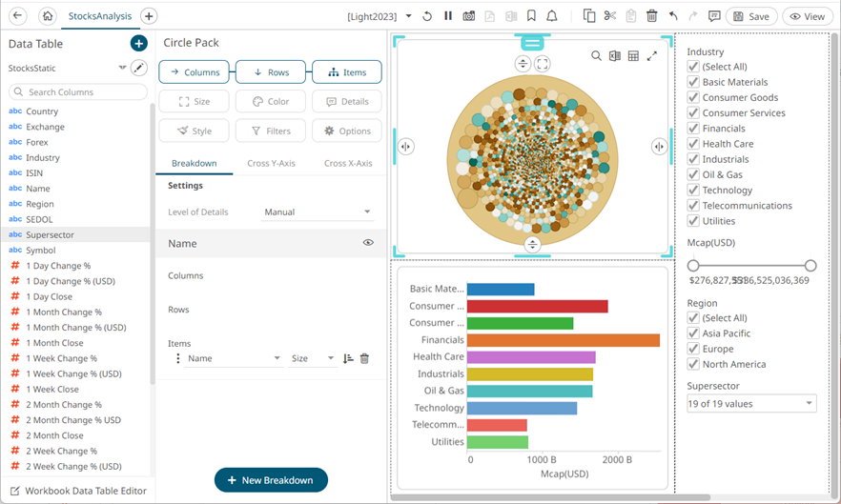Maximize the circle pack visualization
This screenshot has height=504, width=841.
click(x=652, y=56)
